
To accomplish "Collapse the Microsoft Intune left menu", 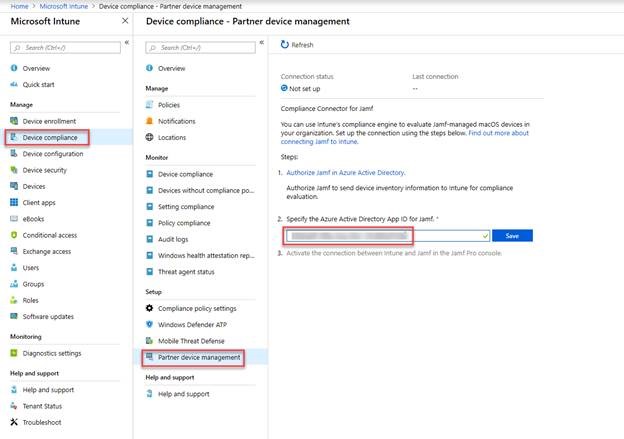I will 127,42.
